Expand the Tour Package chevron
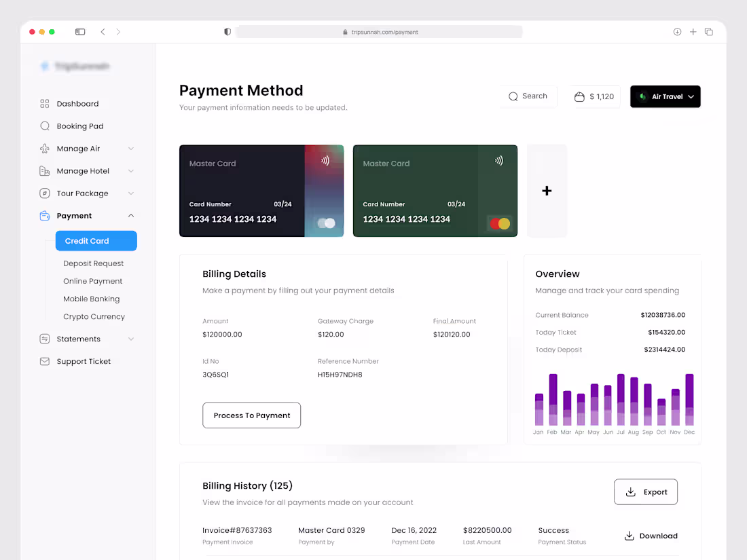The image size is (747, 560). tap(131, 193)
